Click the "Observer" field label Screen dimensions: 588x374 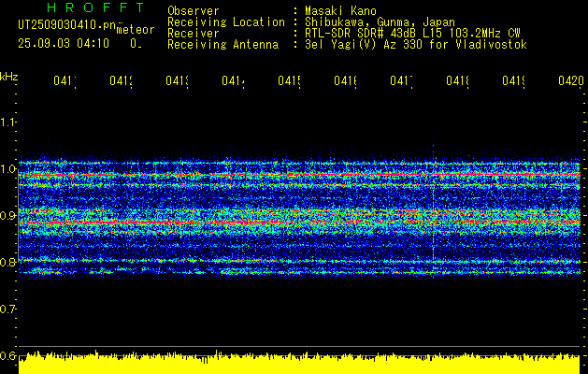[194, 11]
